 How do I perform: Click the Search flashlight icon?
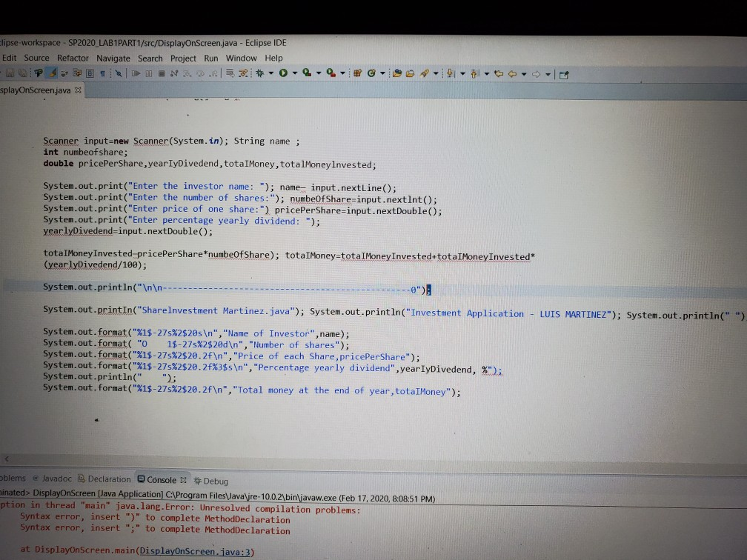(425, 73)
